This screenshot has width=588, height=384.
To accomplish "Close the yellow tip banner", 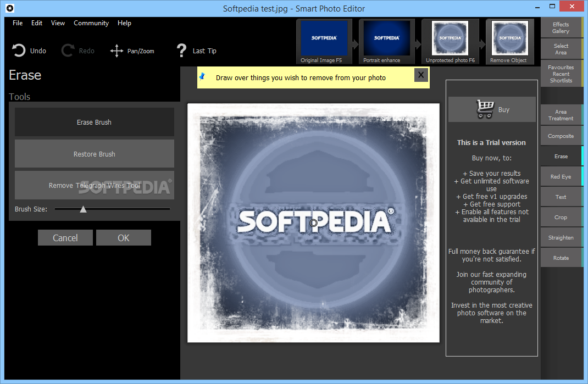I will (x=421, y=75).
